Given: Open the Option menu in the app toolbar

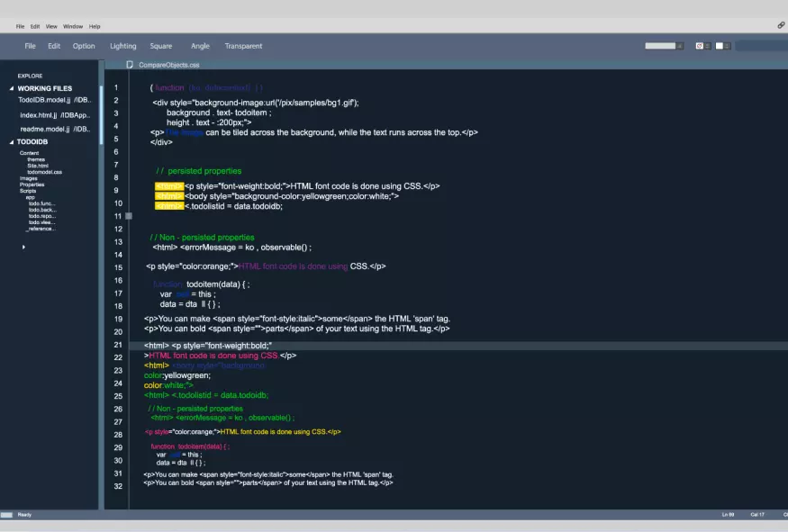Looking at the screenshot, I should [x=83, y=45].
